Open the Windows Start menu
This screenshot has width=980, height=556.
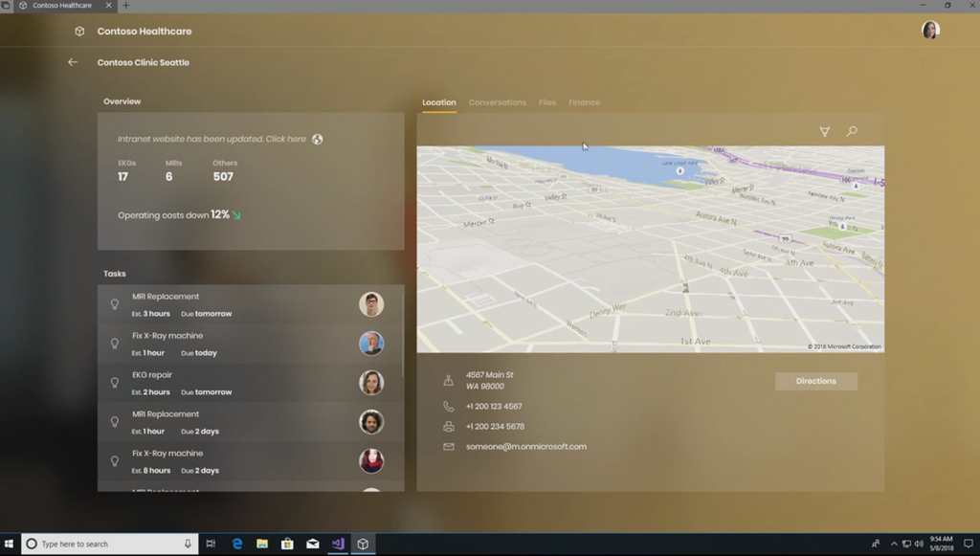pos(9,544)
